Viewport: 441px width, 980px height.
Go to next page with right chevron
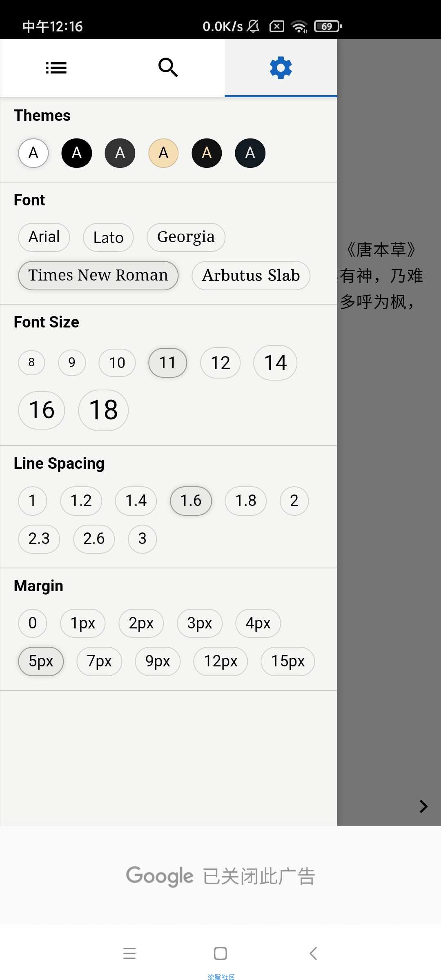tap(423, 806)
